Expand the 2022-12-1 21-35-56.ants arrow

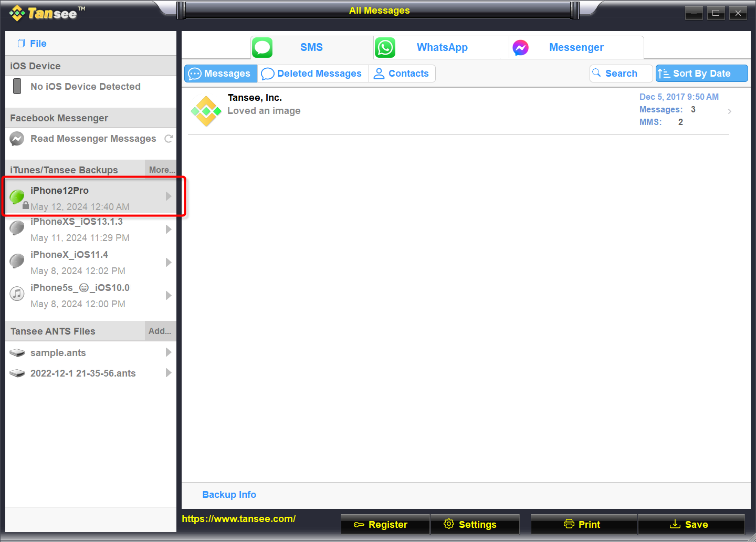(169, 372)
